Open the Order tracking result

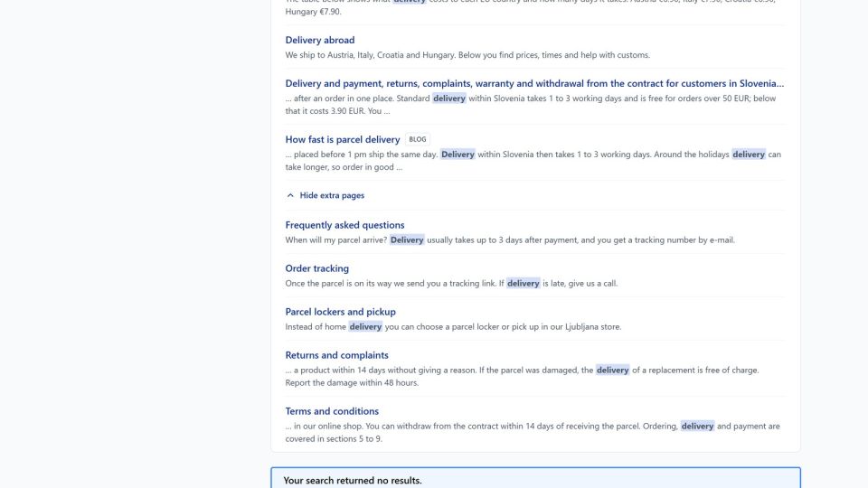pos(317,268)
